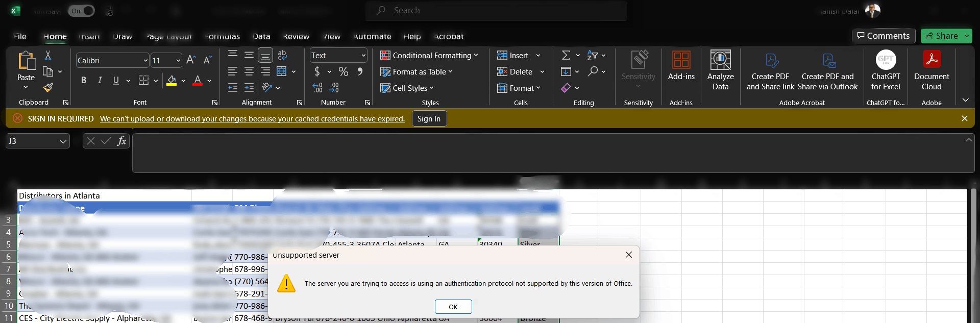Click the Copy icon
The image size is (980, 323).
pos(48,71)
